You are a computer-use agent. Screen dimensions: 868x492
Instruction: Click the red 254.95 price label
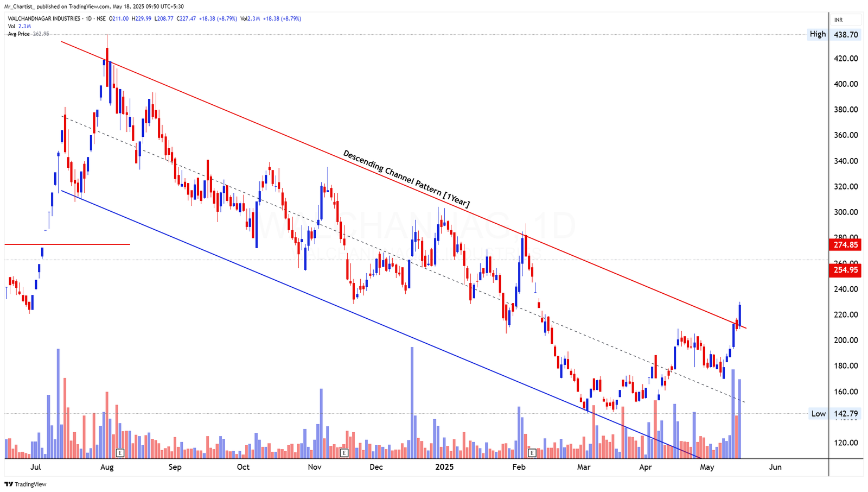point(846,270)
